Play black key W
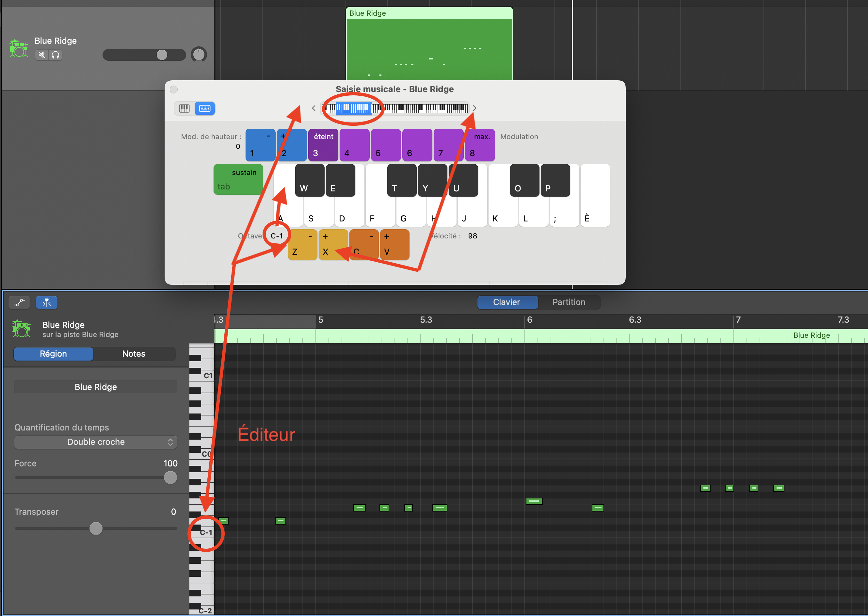The width and height of the screenshot is (868, 616). pyautogui.click(x=310, y=180)
